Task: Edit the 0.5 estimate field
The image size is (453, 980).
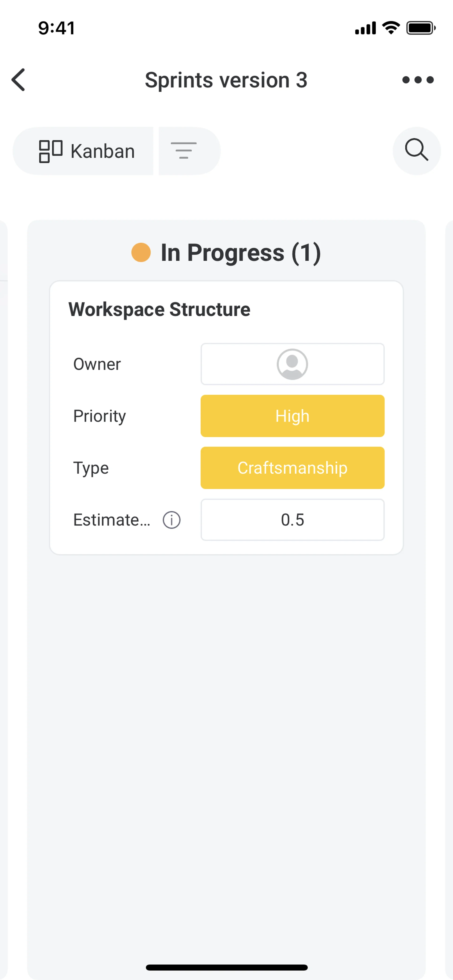Action: [292, 520]
